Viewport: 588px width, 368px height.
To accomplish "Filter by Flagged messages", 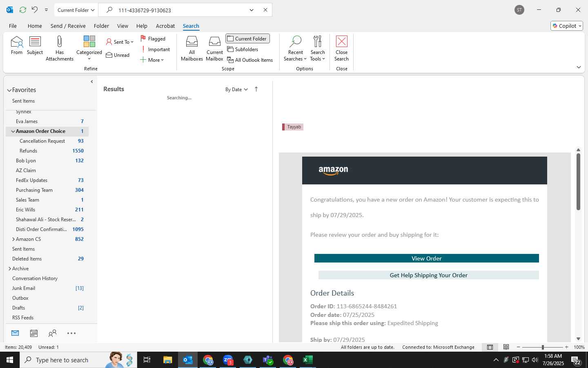I will click(x=153, y=39).
